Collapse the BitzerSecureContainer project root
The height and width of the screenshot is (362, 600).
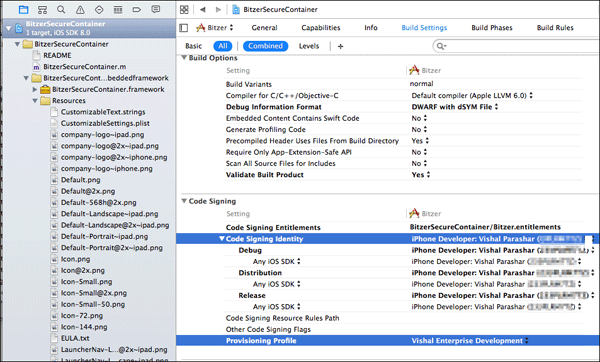[8, 28]
